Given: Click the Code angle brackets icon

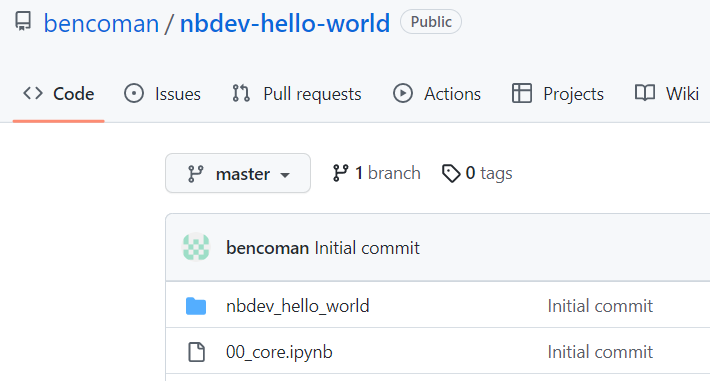Looking at the screenshot, I should (33, 93).
